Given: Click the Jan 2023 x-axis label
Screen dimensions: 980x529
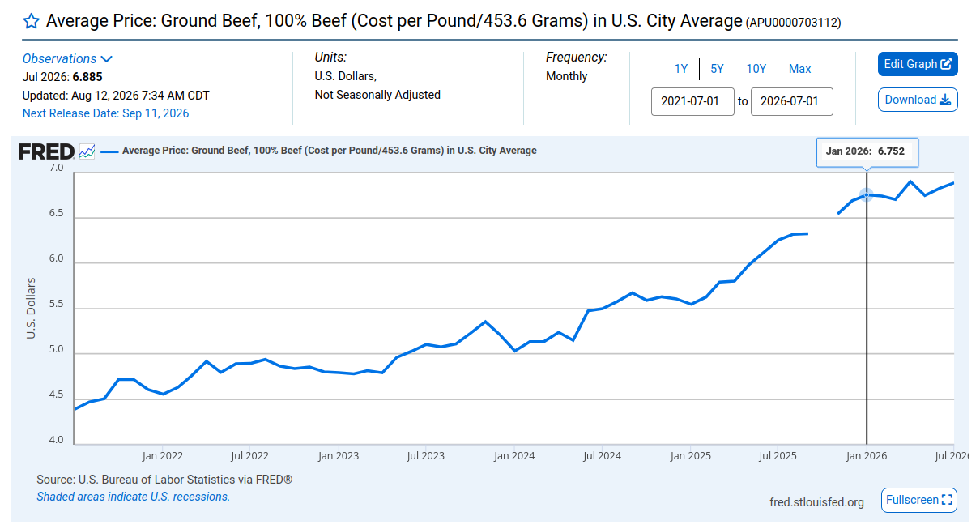Looking at the screenshot, I should pyautogui.click(x=338, y=456).
